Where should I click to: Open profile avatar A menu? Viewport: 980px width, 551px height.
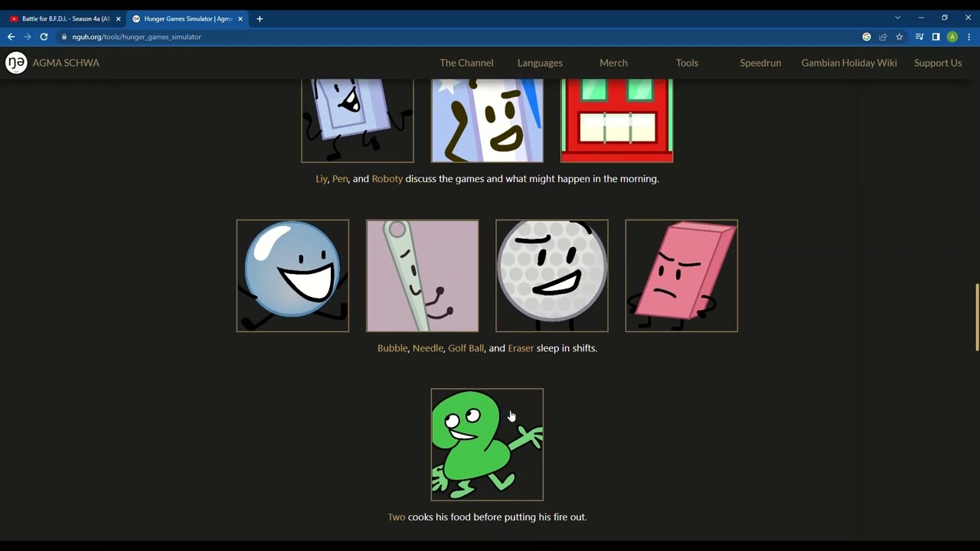(x=952, y=37)
